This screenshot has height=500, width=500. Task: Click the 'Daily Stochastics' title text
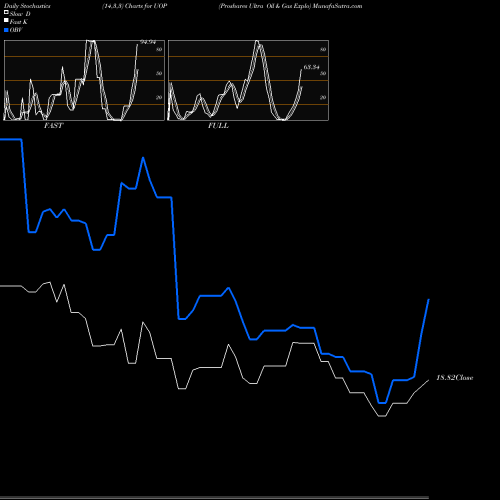tap(27, 6)
